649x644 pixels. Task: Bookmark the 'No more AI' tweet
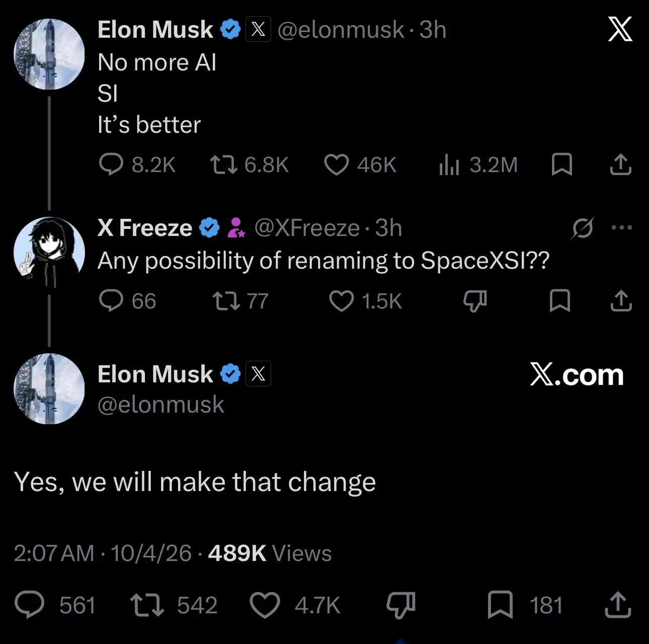point(561,165)
